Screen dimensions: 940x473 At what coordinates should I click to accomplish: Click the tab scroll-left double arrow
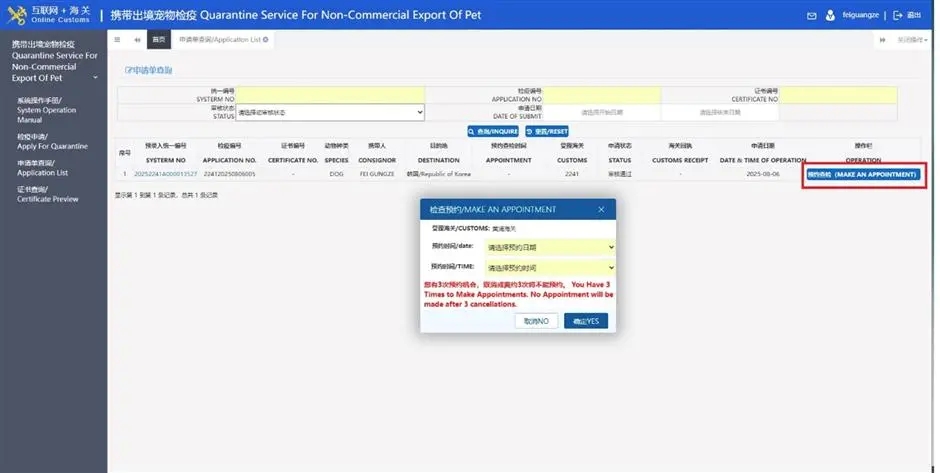click(x=137, y=40)
